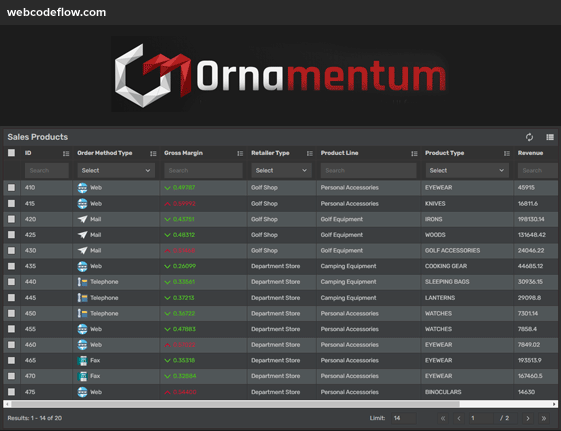
Task: Check the checkbox for row 415
Action: pyautogui.click(x=11, y=203)
